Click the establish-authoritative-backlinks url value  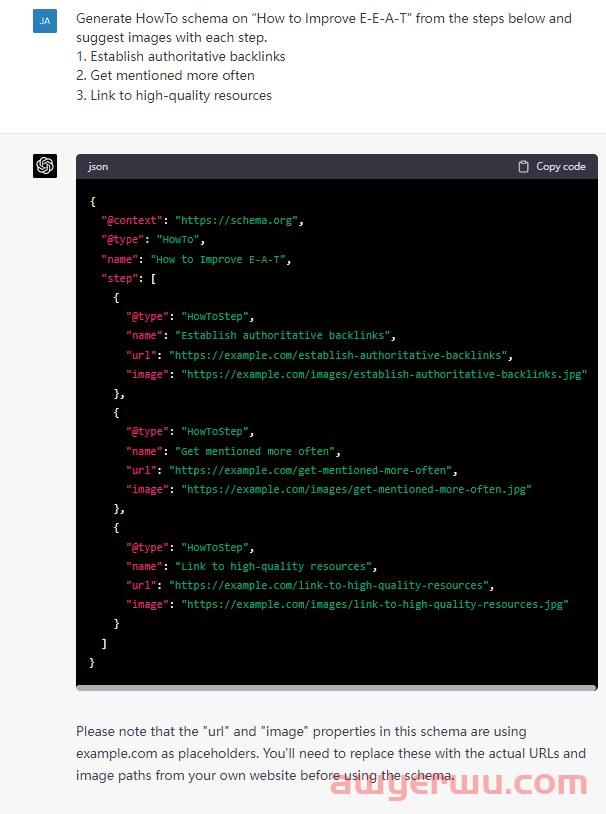[338, 355]
